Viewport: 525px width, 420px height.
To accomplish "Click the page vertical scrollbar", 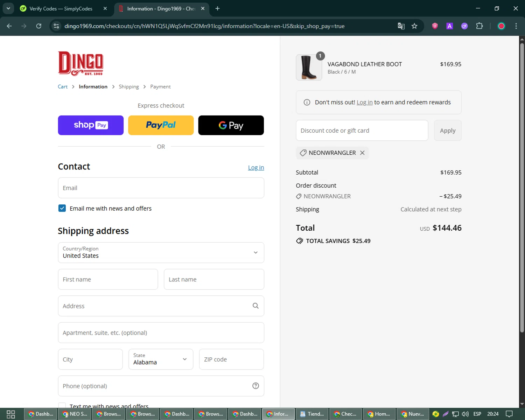I will coord(522,187).
